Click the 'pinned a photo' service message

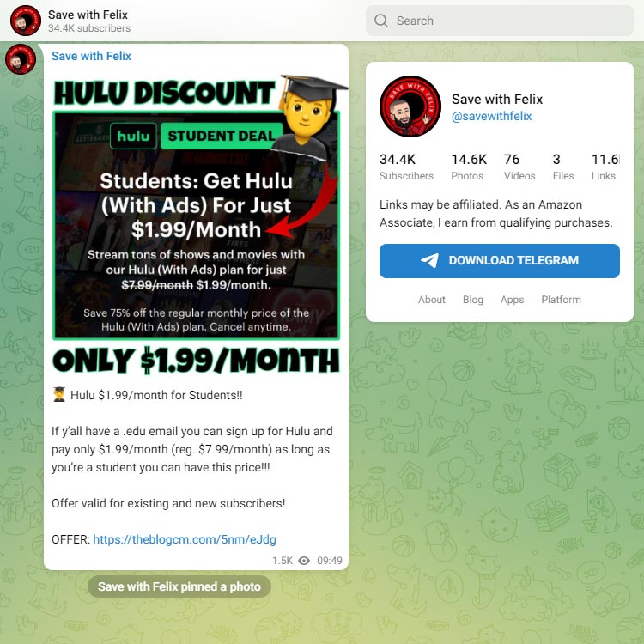coord(179,586)
